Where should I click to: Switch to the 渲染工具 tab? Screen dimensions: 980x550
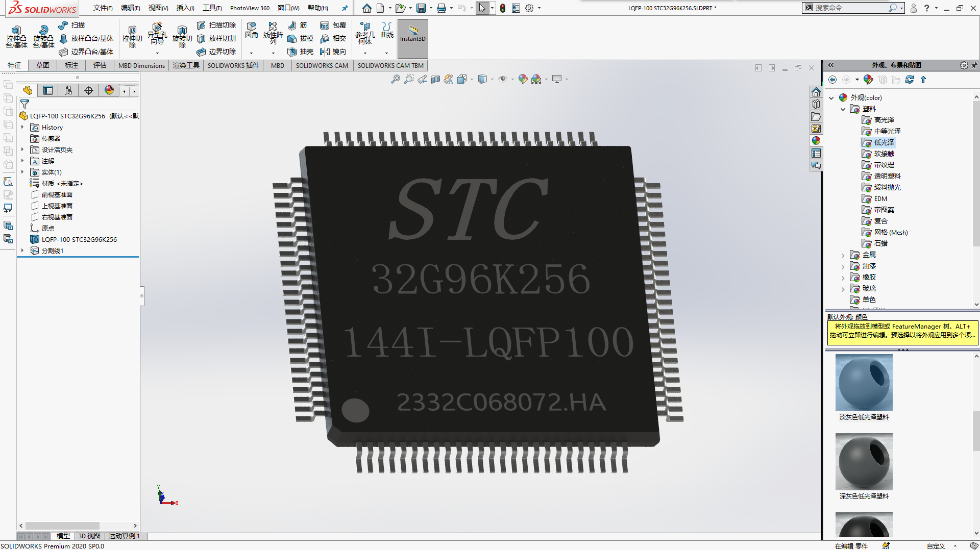click(x=186, y=65)
